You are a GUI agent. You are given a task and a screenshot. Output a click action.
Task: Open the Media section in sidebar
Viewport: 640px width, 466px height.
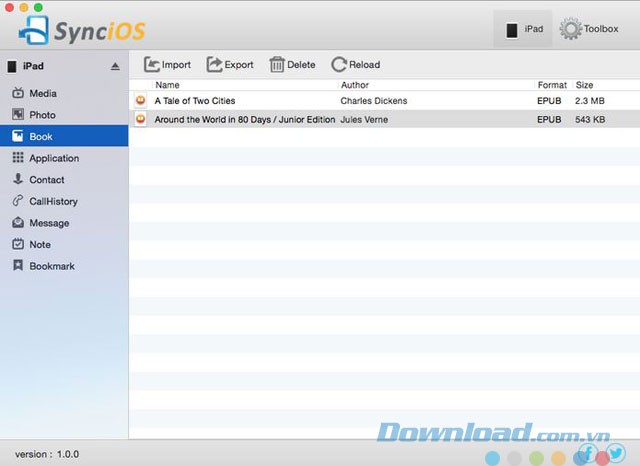[x=42, y=93]
